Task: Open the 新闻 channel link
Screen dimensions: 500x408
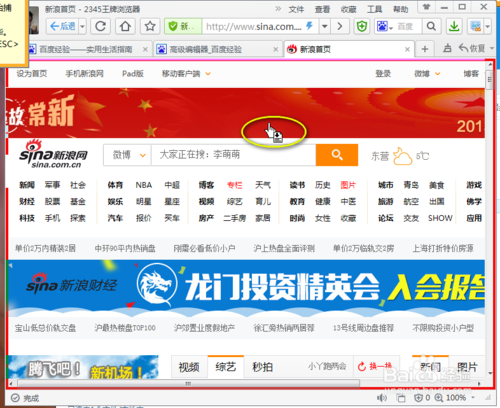Action: click(27, 185)
